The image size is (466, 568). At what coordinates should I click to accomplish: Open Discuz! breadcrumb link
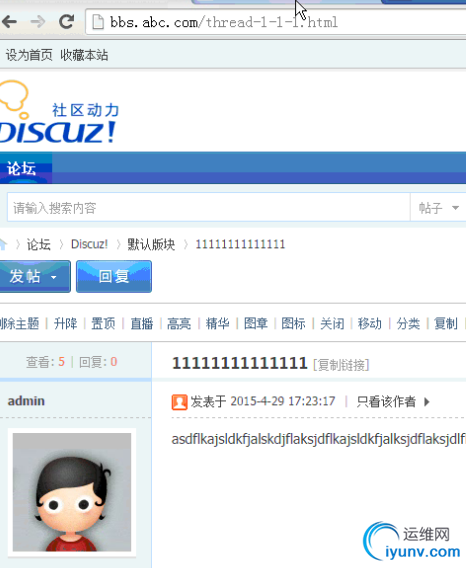click(x=89, y=244)
